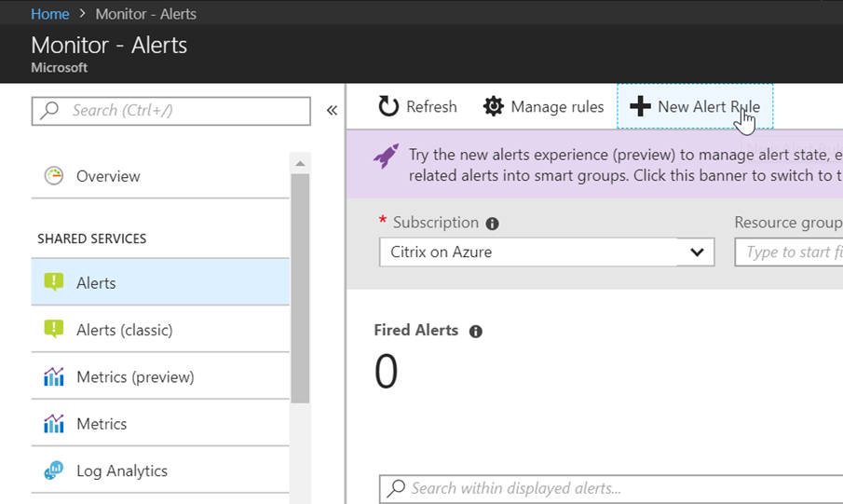
Task: Open Manage rules gear icon
Action: pos(493,106)
